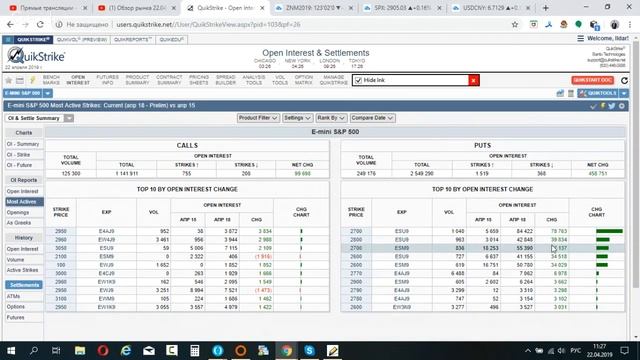
Task: Open the Opera browser from taskbar
Action: click(103, 351)
